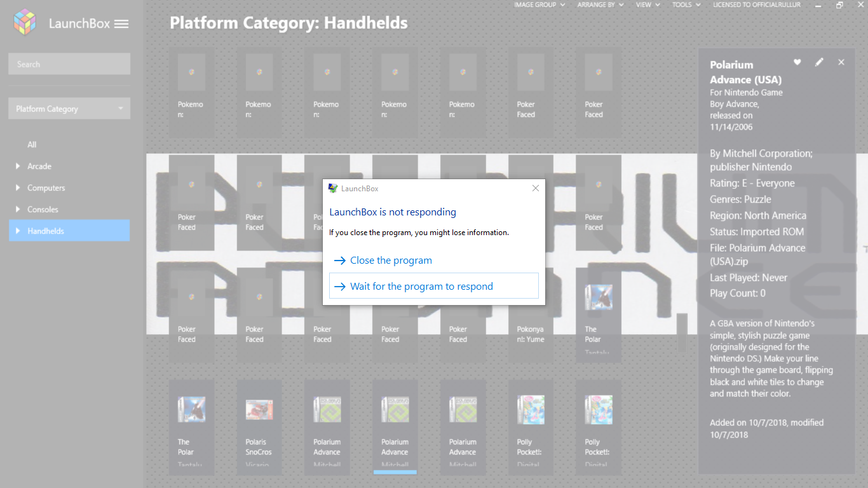Click the File: Polarium Advance (USA).zip text
This screenshot has width=868, height=488.
[x=757, y=254]
